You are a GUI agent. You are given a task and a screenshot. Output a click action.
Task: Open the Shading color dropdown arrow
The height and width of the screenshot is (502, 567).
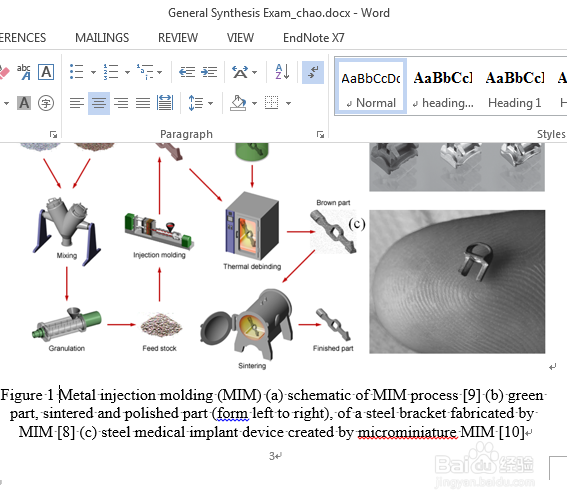coord(255,103)
